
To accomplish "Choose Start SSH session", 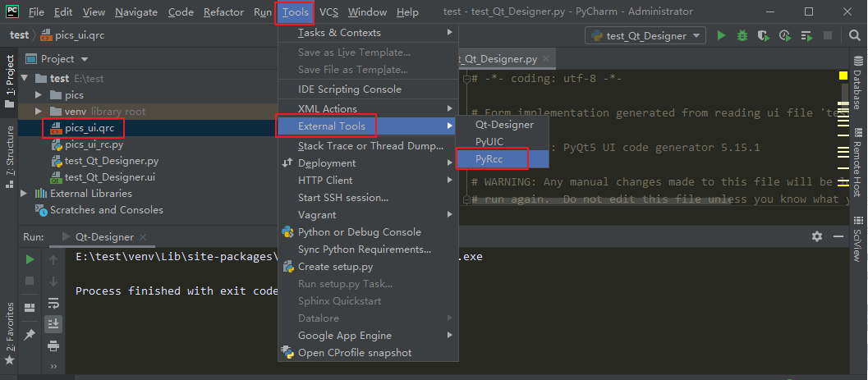I will click(x=368, y=198).
